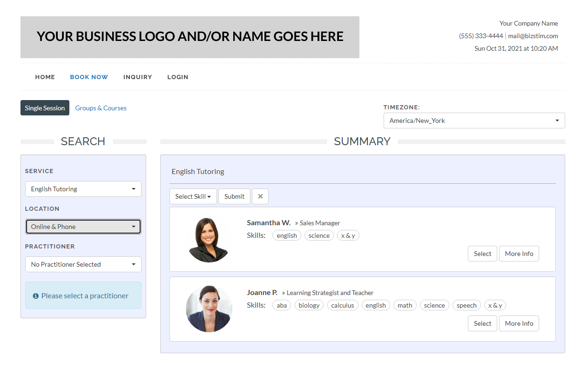
Task: Click the business logo banner
Action: (x=189, y=36)
